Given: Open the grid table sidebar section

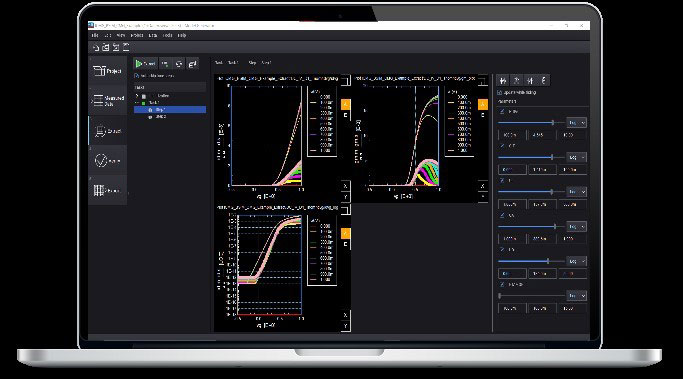Looking at the screenshot, I should [108, 190].
